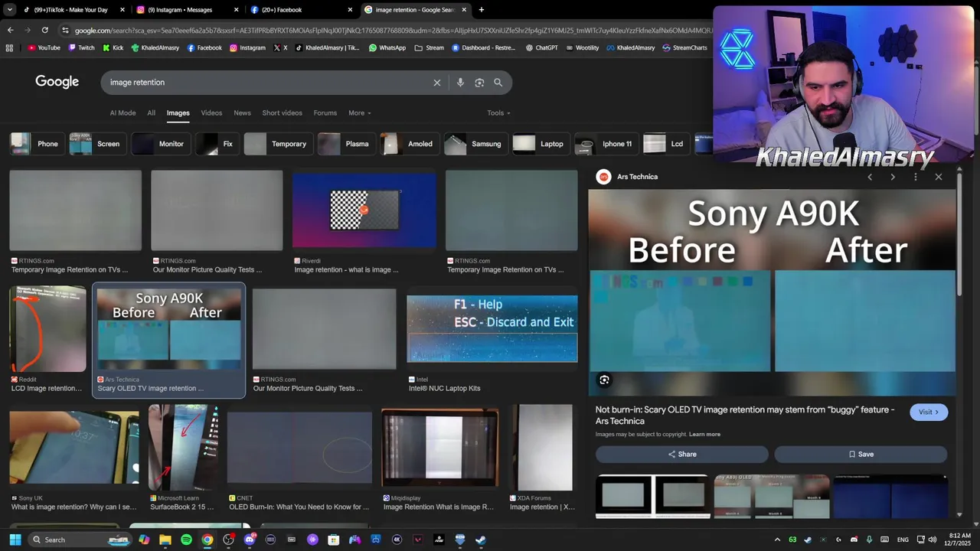Open the StreamCharts bookmark
This screenshot has height=551, width=980.
684,47
